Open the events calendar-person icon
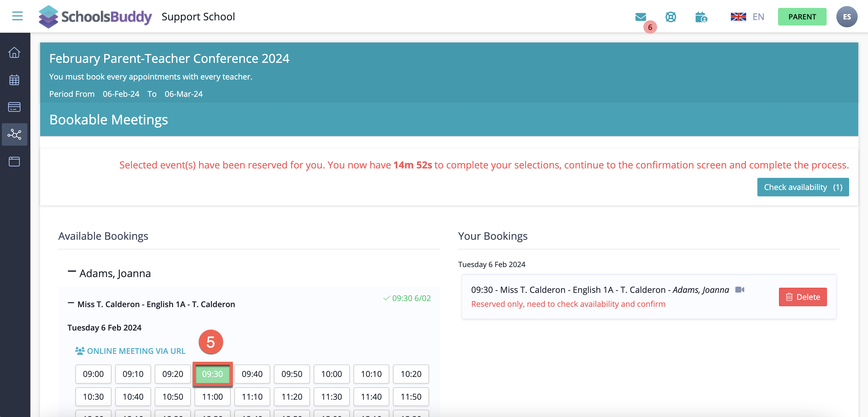This screenshot has width=868, height=417. (701, 16)
